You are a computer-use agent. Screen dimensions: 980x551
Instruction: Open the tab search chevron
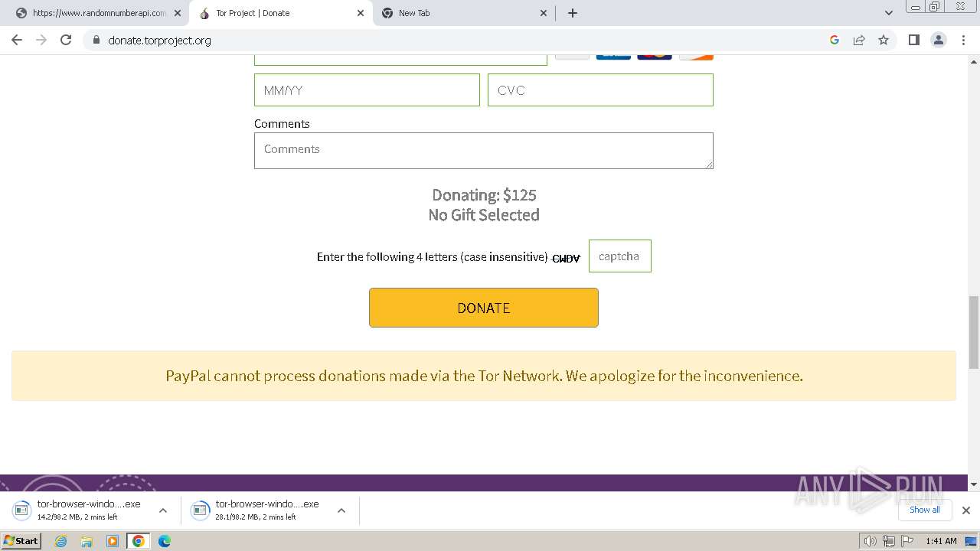point(889,13)
